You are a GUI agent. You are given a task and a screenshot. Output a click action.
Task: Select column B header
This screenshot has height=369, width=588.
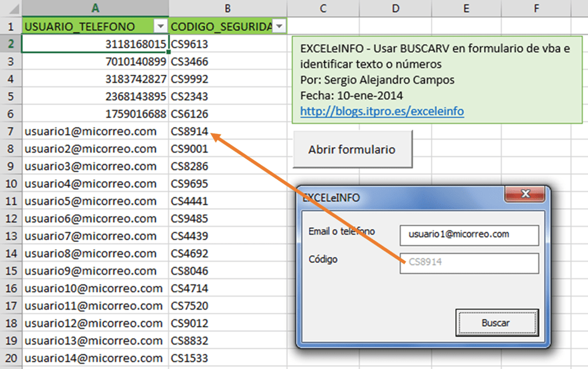(x=227, y=8)
